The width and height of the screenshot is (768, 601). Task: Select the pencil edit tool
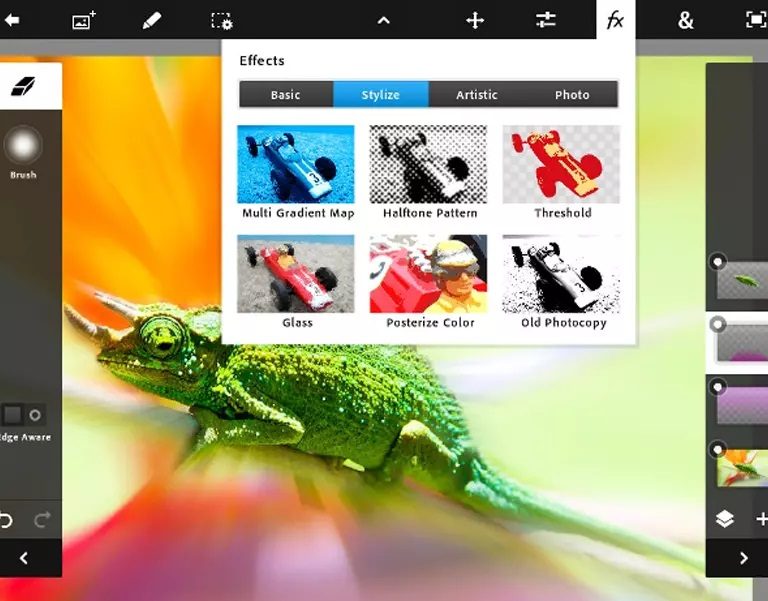pos(152,21)
